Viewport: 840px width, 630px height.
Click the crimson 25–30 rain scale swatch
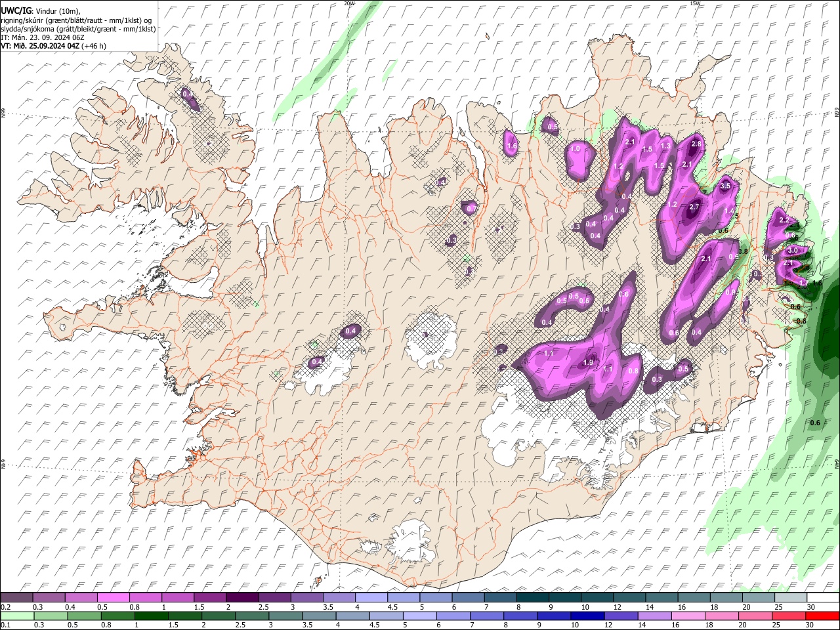(x=788, y=616)
